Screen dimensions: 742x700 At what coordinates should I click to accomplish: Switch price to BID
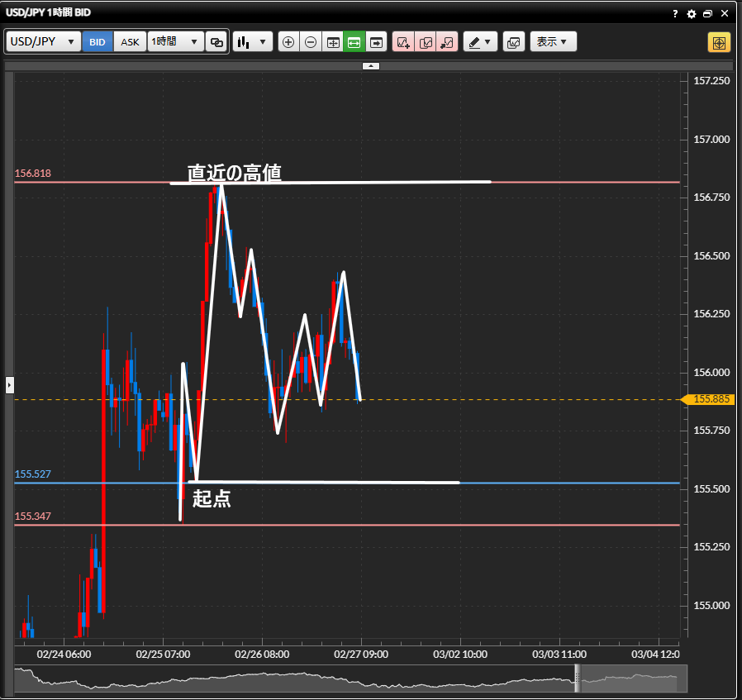[x=98, y=42]
